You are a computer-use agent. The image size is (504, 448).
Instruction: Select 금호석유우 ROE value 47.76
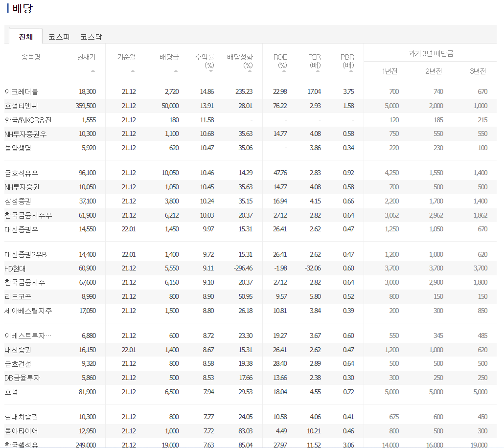click(280, 173)
